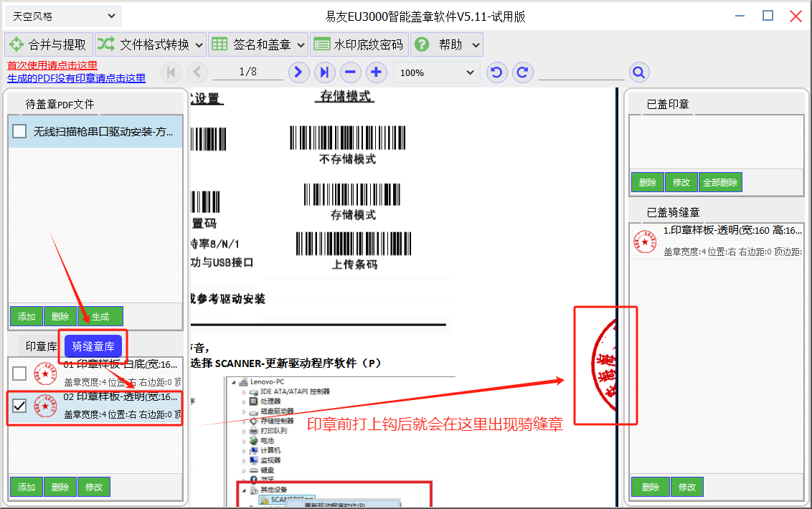The image size is (812, 509).
Task: Rotate the page clockwise
Action: coord(522,72)
